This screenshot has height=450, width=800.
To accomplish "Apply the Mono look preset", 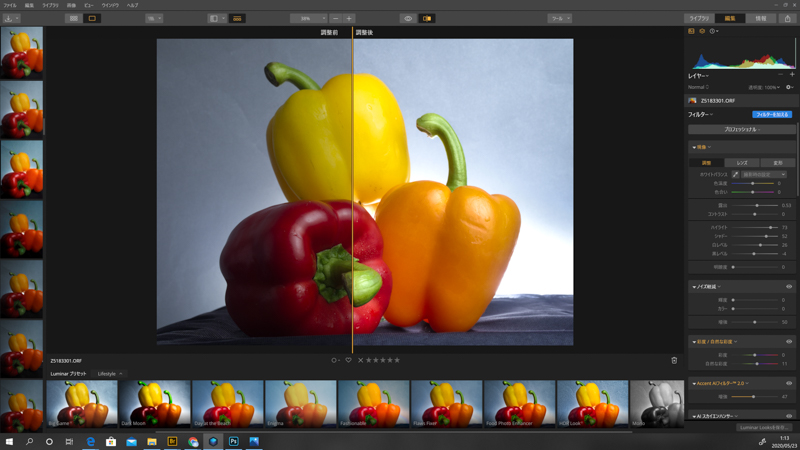I will click(x=657, y=404).
